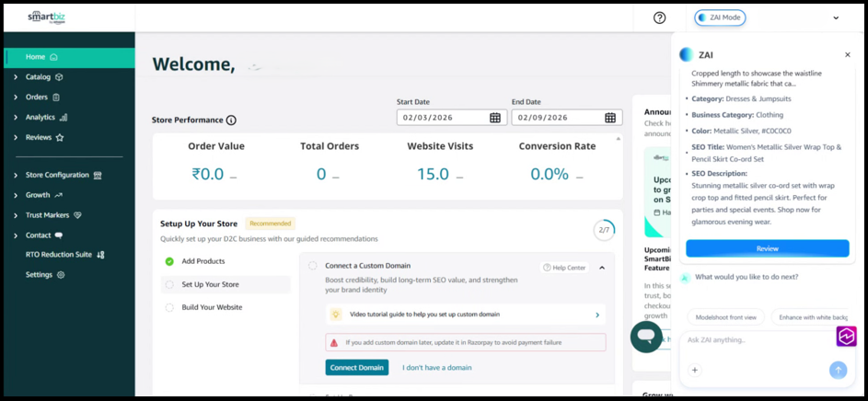Go to the Home menu item
The height and width of the screenshot is (401, 868).
click(x=36, y=57)
